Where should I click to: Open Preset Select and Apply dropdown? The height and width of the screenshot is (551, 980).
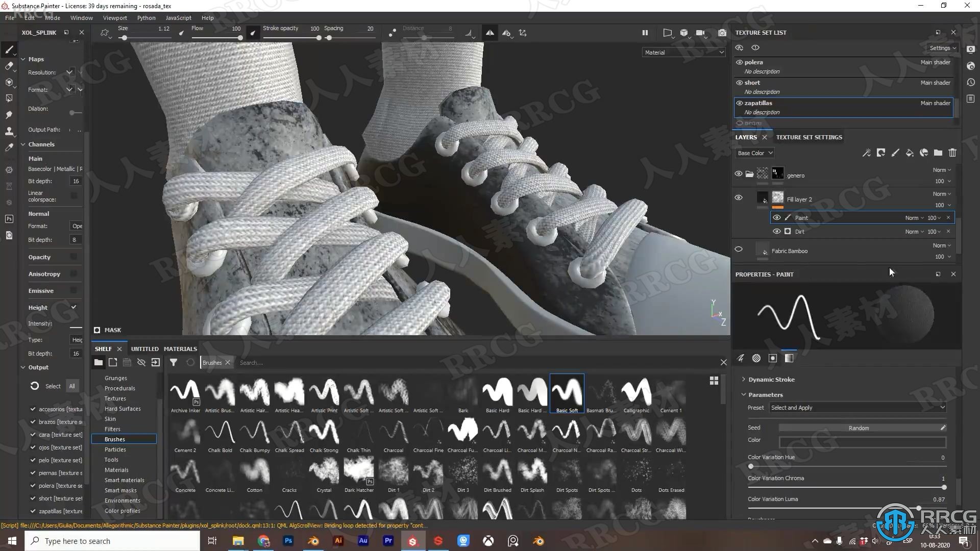coord(857,408)
